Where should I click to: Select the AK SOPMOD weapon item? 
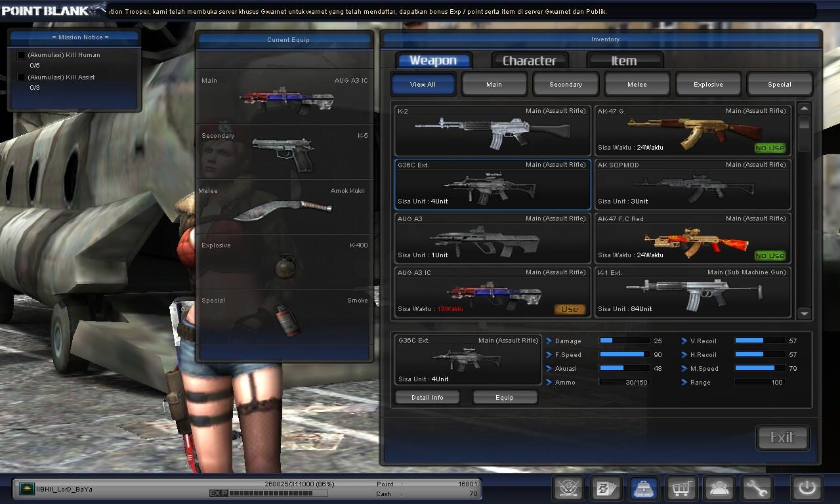(692, 184)
